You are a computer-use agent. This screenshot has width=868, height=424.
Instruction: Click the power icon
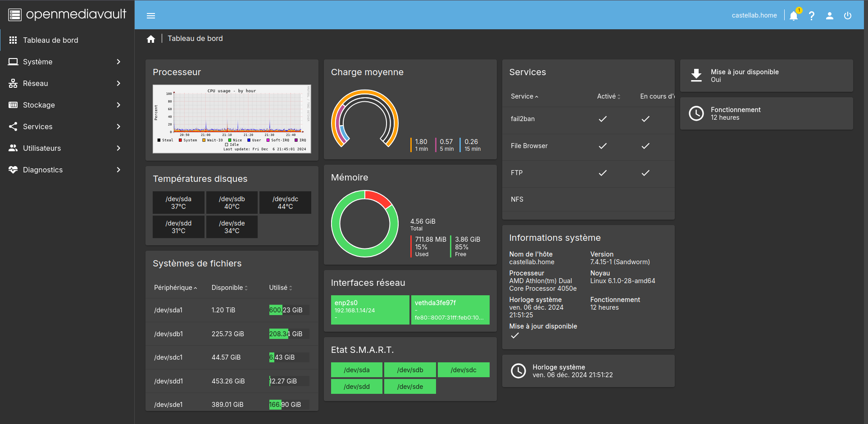click(x=848, y=16)
